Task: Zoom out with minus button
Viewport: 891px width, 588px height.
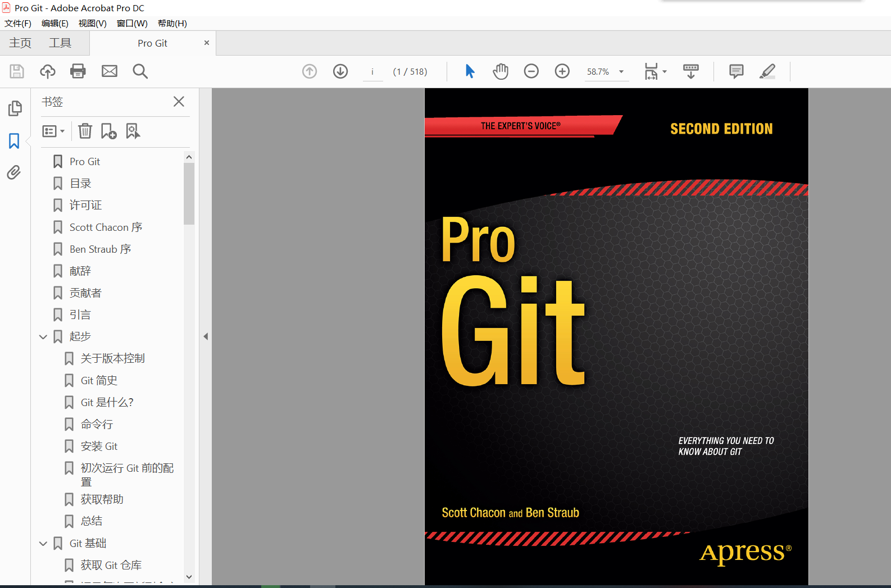Action: (531, 71)
